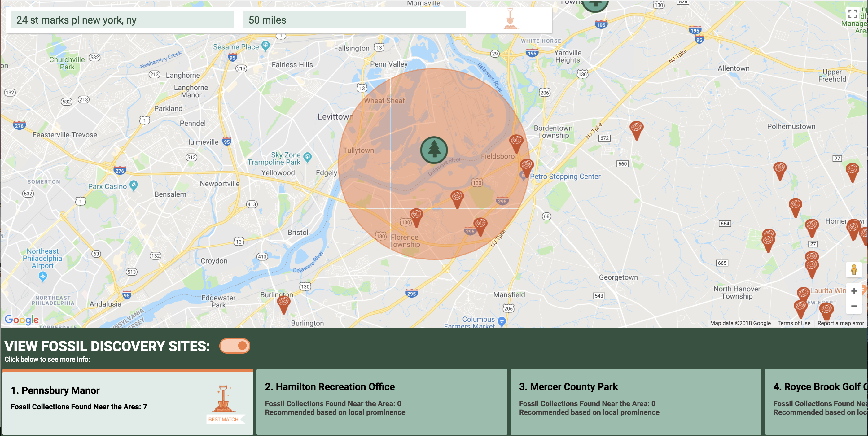The width and height of the screenshot is (868, 436).
Task: Toggle fullscreen map view
Action: pyautogui.click(x=853, y=14)
